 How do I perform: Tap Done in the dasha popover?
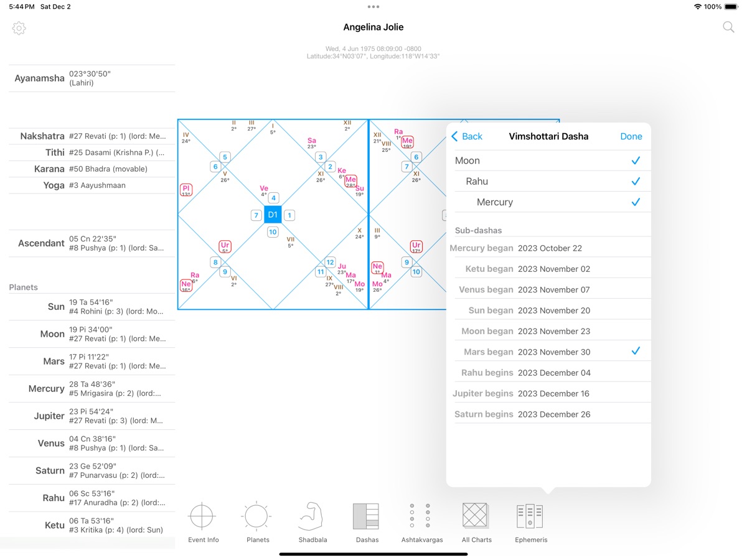pos(631,136)
